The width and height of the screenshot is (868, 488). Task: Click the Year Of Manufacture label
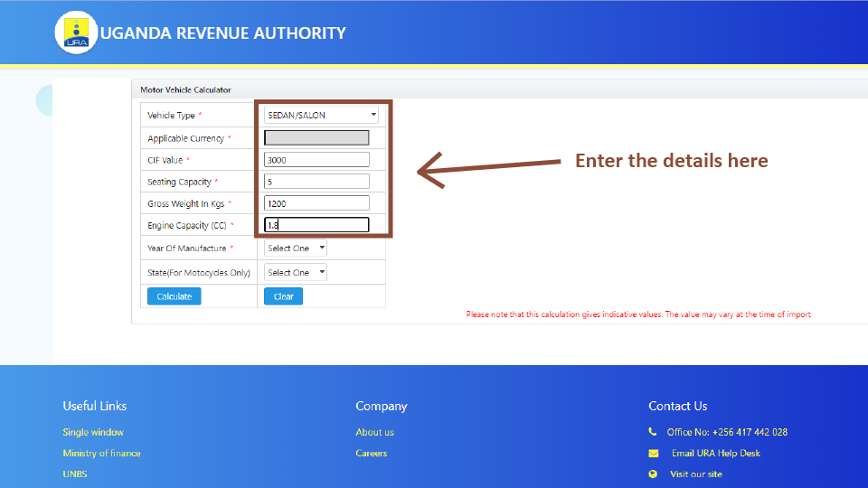(x=186, y=248)
